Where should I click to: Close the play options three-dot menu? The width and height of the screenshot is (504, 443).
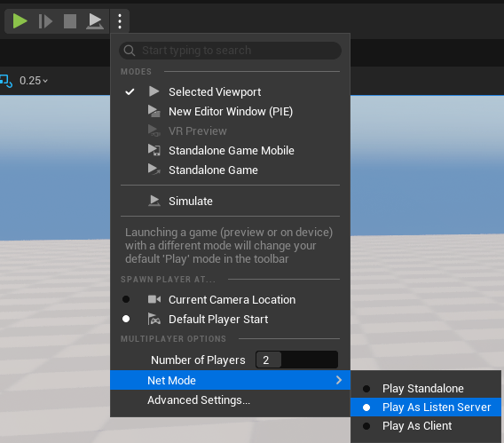point(120,21)
